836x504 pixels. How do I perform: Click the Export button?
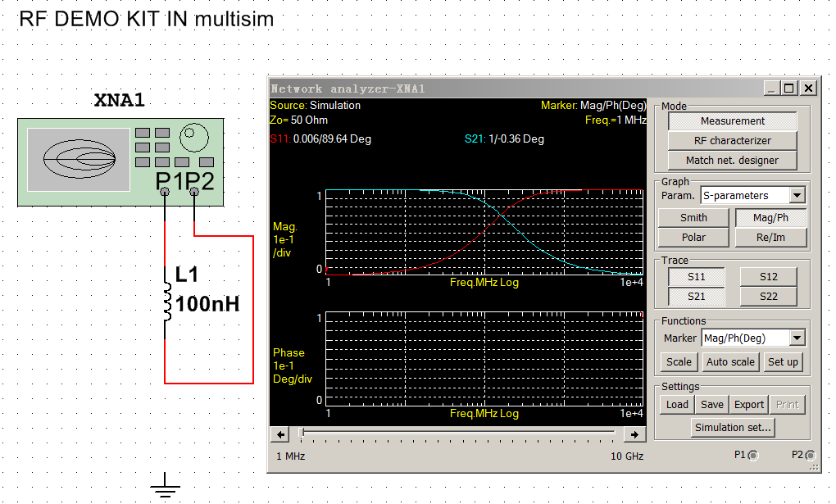749,405
